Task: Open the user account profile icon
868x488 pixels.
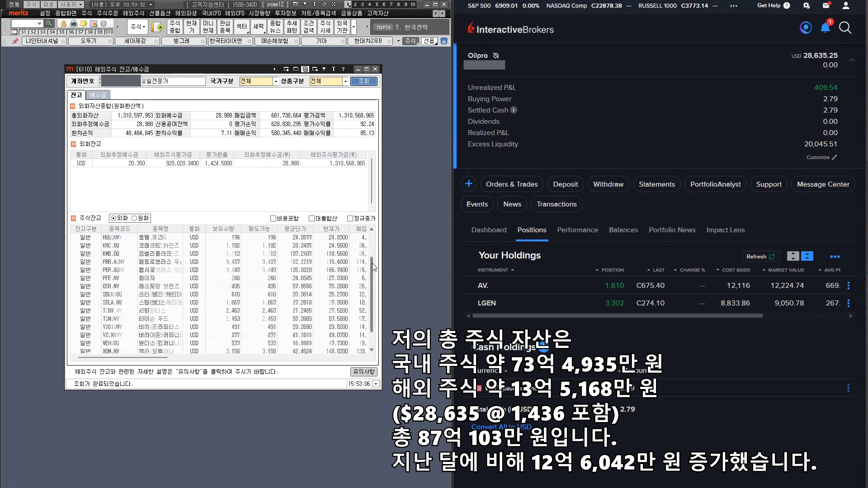Action: (x=845, y=6)
